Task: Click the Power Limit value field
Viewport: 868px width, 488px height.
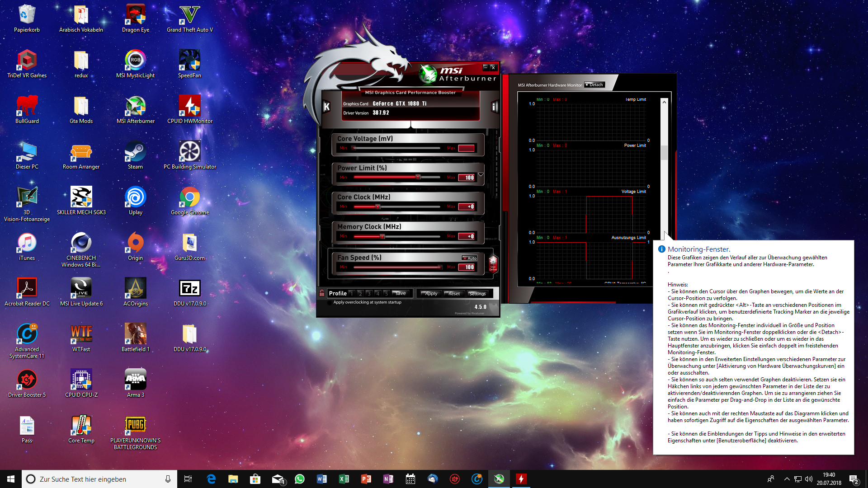Action: (467, 178)
